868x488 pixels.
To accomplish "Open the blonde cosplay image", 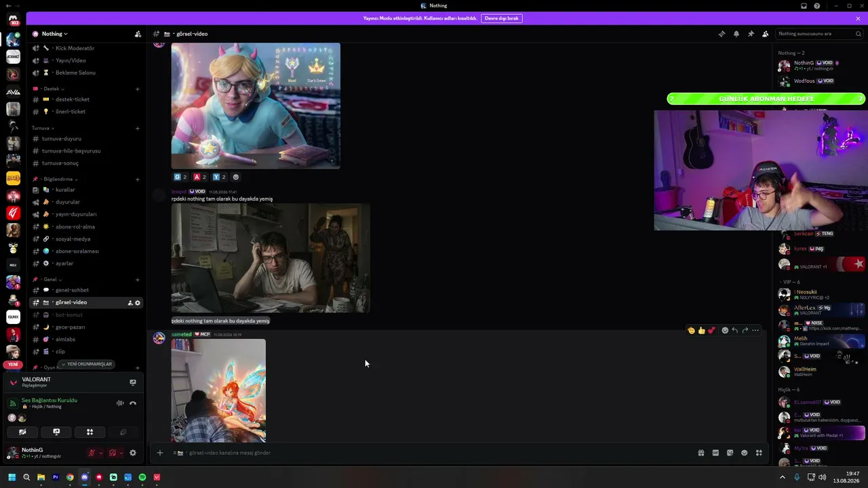I will pyautogui.click(x=256, y=106).
